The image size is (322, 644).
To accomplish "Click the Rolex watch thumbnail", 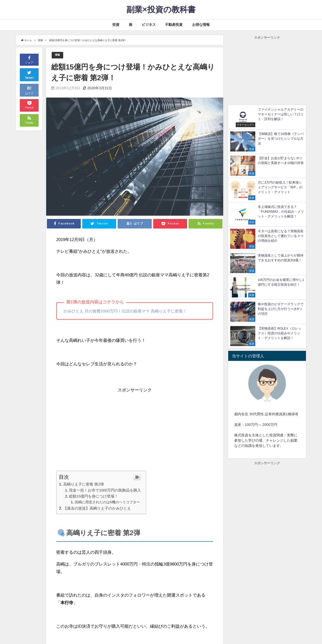I will (243, 336).
